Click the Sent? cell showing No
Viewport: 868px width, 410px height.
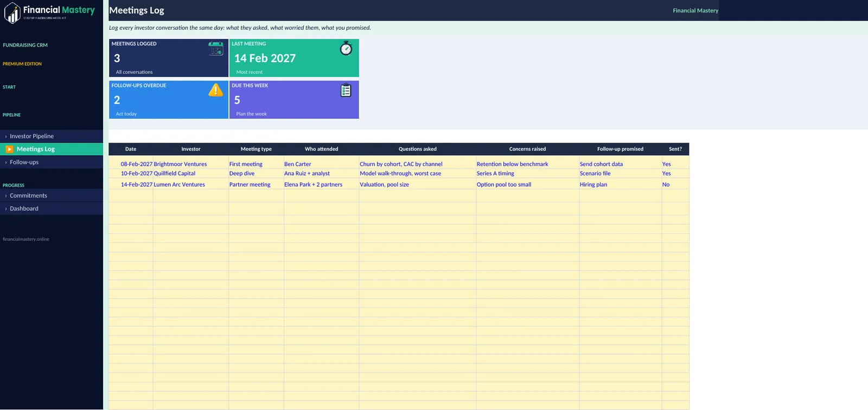[x=675, y=184]
